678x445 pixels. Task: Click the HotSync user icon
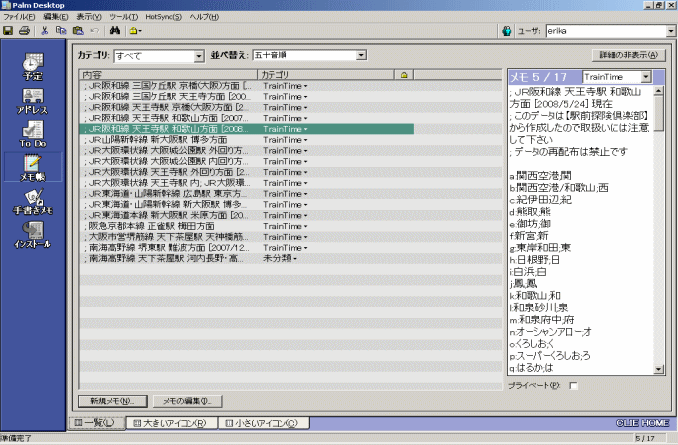506,31
